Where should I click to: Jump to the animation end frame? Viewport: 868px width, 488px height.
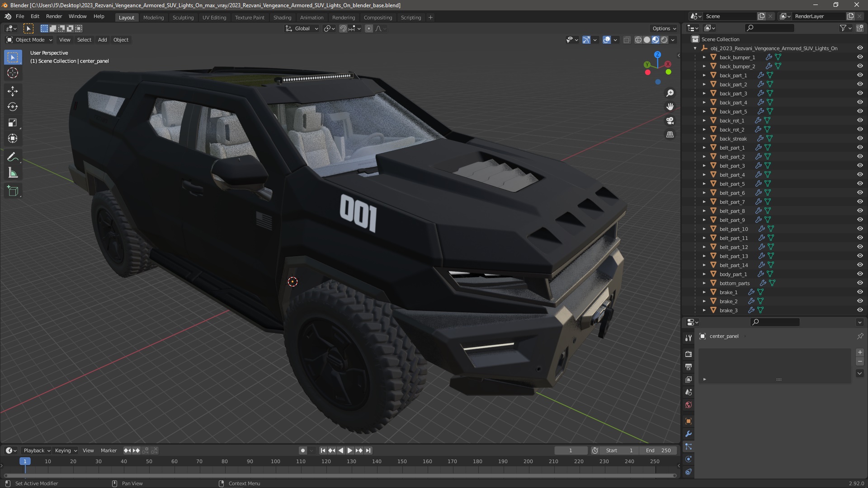(x=368, y=450)
